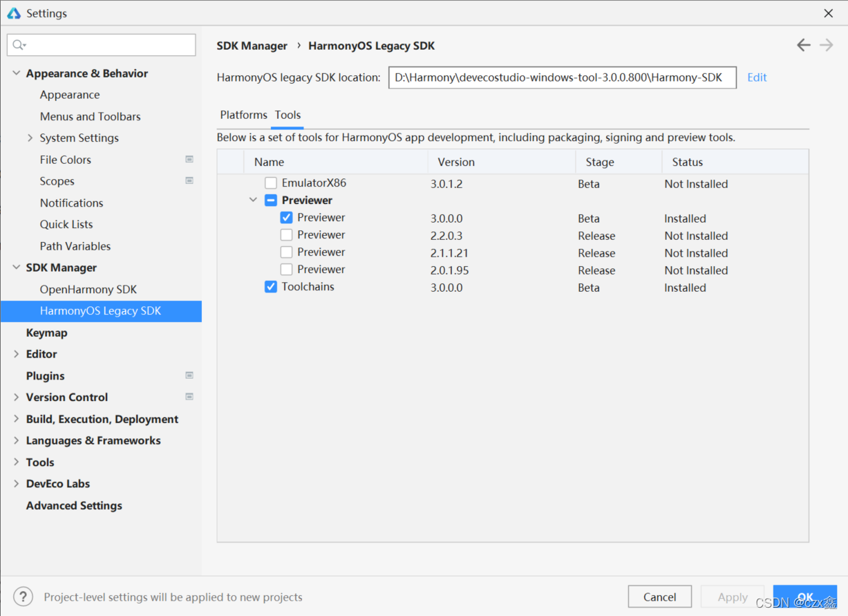Click project-level icon beside Scopes
This screenshot has height=616, width=848.
pyautogui.click(x=189, y=180)
